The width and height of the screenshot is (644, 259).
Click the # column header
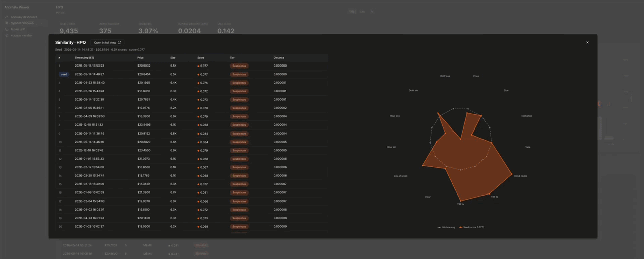pyautogui.click(x=59, y=58)
